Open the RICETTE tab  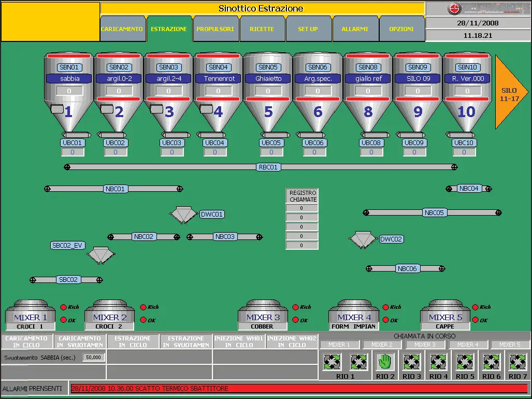262,29
